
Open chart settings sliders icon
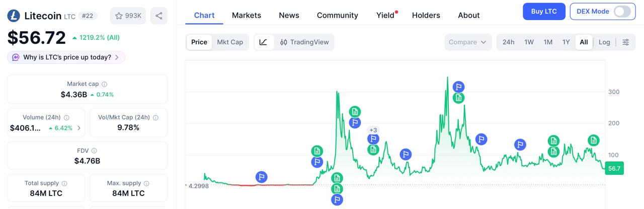626,42
